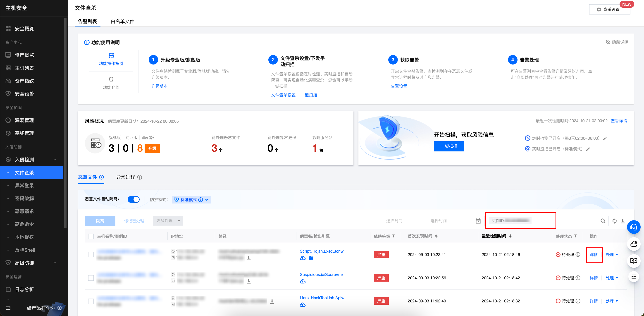Click the export download icon near search

(623, 221)
